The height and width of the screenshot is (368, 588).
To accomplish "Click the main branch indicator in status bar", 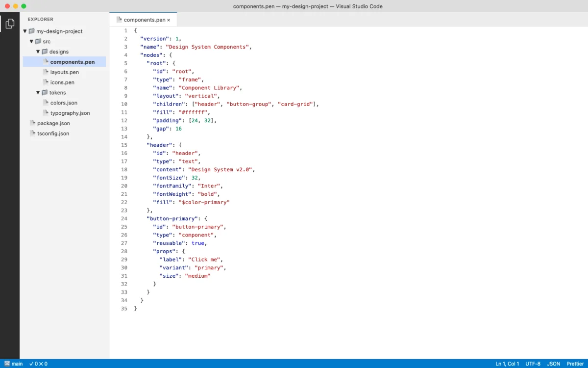I will click(x=14, y=364).
